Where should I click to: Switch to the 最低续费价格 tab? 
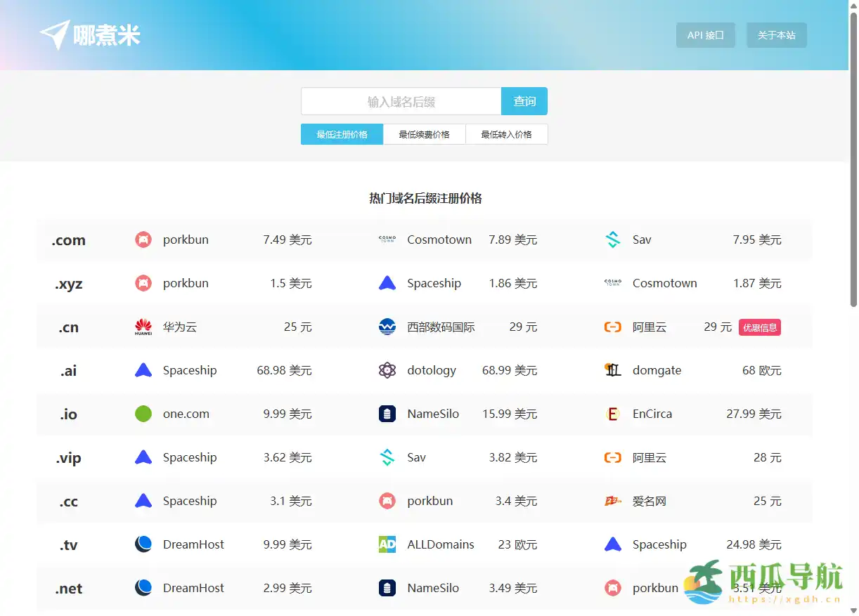[x=424, y=134]
